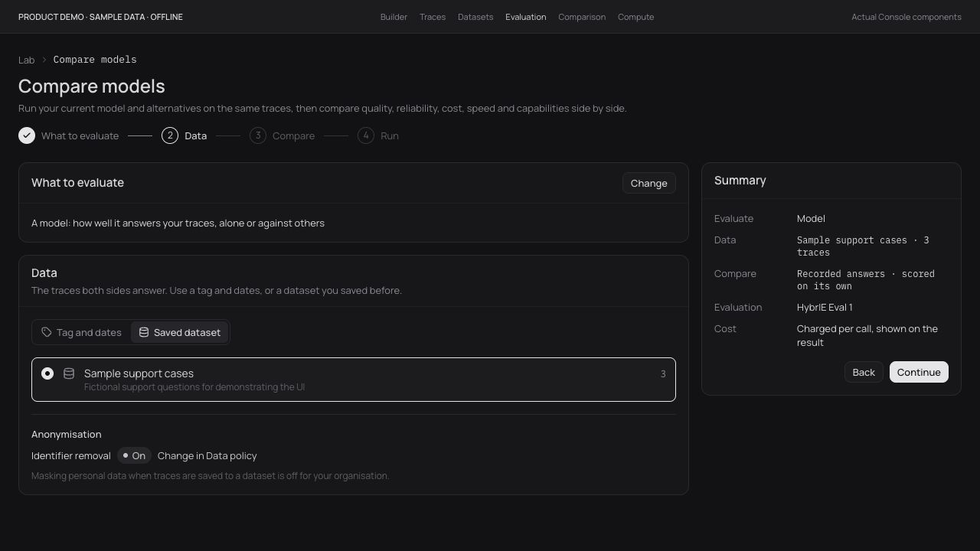Switch to the Evaluation tab
The height and width of the screenshot is (551, 980).
click(x=526, y=17)
